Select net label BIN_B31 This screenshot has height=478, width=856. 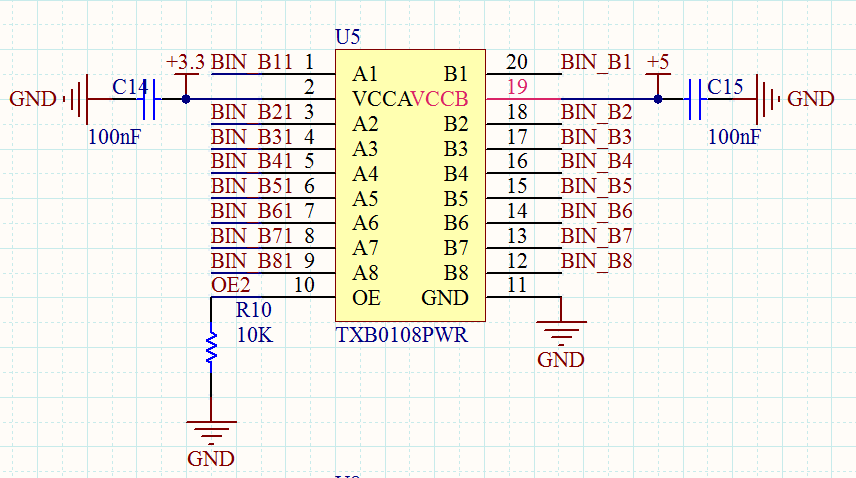252,137
